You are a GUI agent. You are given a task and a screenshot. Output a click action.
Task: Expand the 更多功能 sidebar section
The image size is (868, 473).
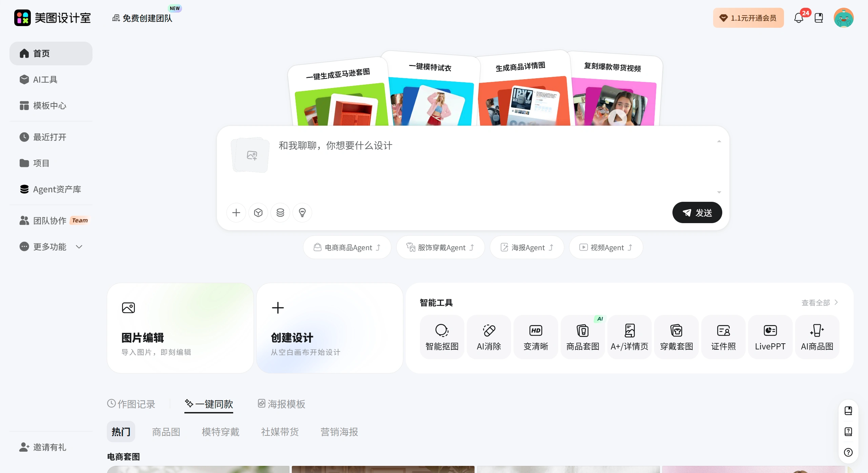click(51, 247)
